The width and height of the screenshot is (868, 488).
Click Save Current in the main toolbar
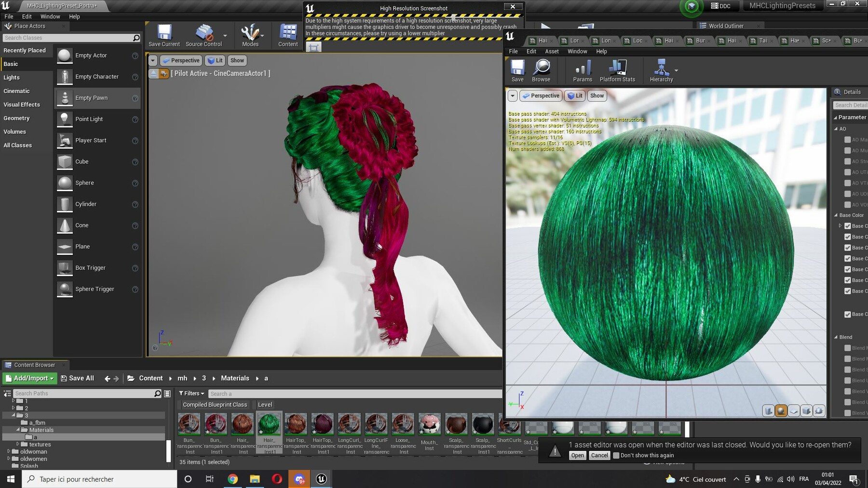[x=164, y=36]
